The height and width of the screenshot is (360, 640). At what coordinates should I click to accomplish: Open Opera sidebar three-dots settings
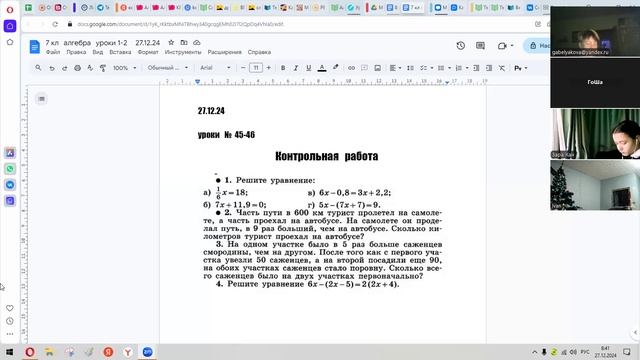tap(10, 334)
